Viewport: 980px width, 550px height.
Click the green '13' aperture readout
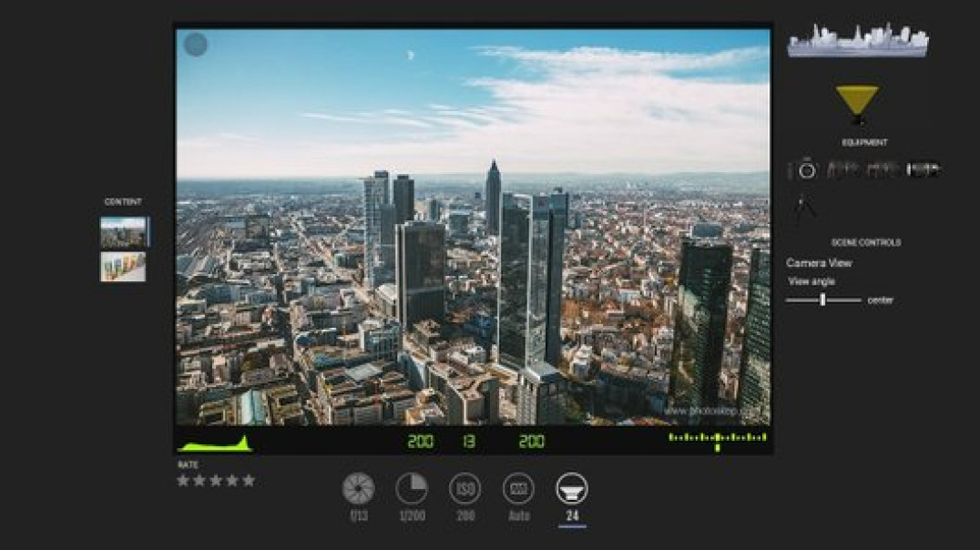469,442
